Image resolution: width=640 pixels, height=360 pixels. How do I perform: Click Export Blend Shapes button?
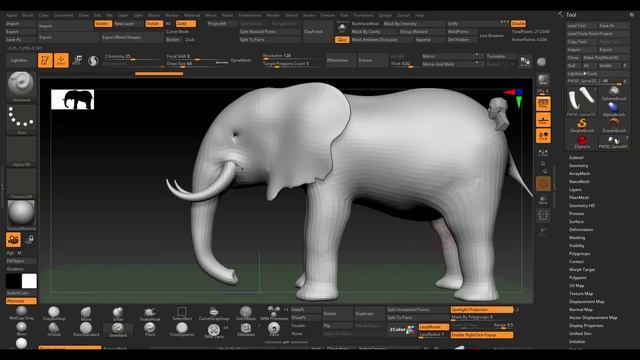131,37
